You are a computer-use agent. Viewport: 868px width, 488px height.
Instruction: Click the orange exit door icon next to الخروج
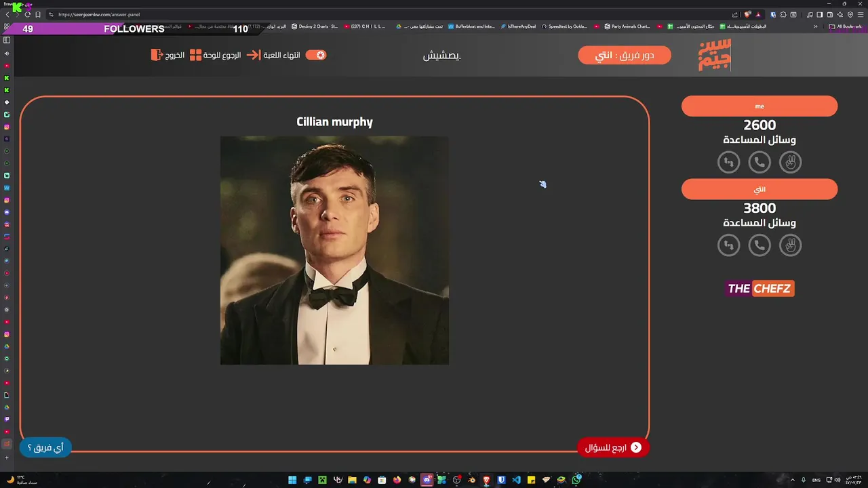pos(157,55)
